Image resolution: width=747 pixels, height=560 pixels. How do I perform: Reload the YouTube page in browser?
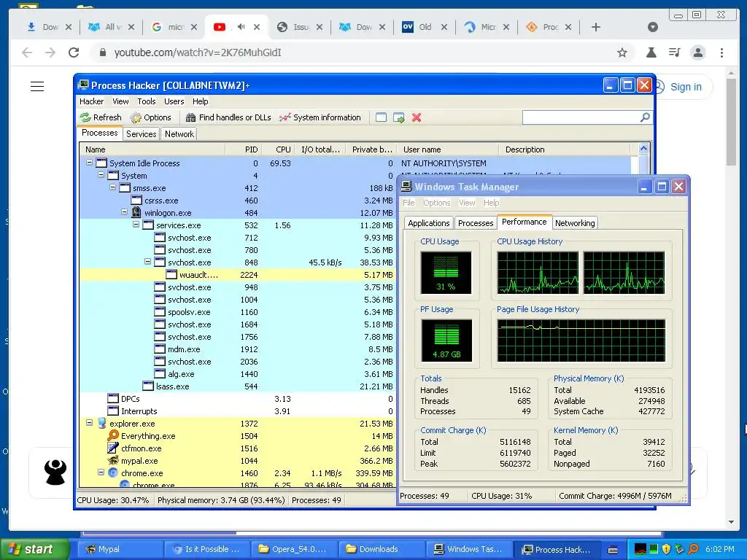click(74, 52)
